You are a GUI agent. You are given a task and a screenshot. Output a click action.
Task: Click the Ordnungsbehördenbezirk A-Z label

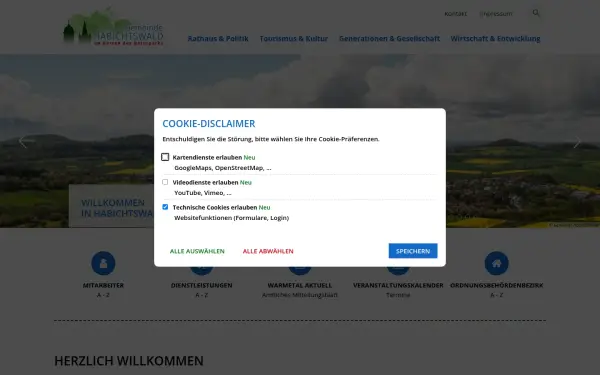click(497, 290)
